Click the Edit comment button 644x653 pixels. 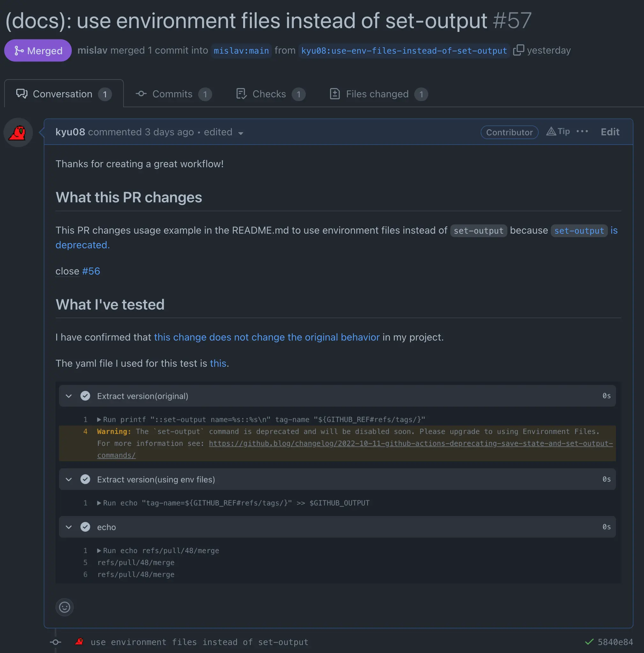coord(610,132)
